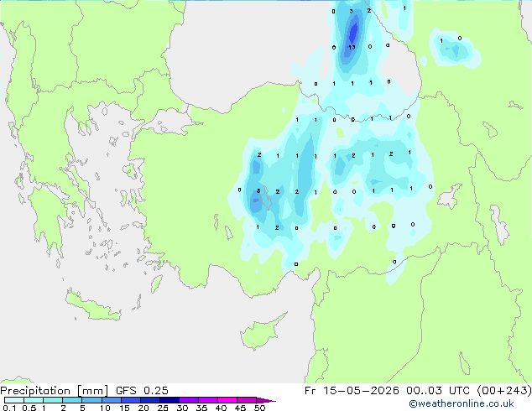532x411 pixels.
Task: Click the legend label "40"
Action: [221, 408]
